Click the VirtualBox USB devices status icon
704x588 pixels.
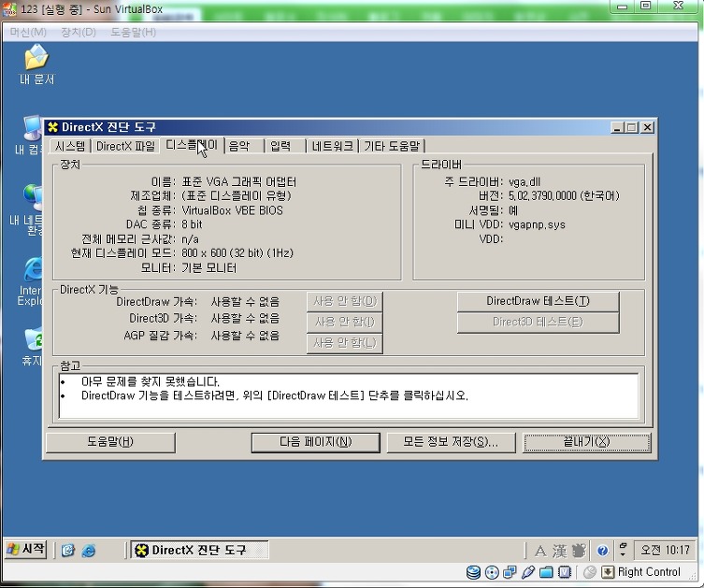click(528, 572)
